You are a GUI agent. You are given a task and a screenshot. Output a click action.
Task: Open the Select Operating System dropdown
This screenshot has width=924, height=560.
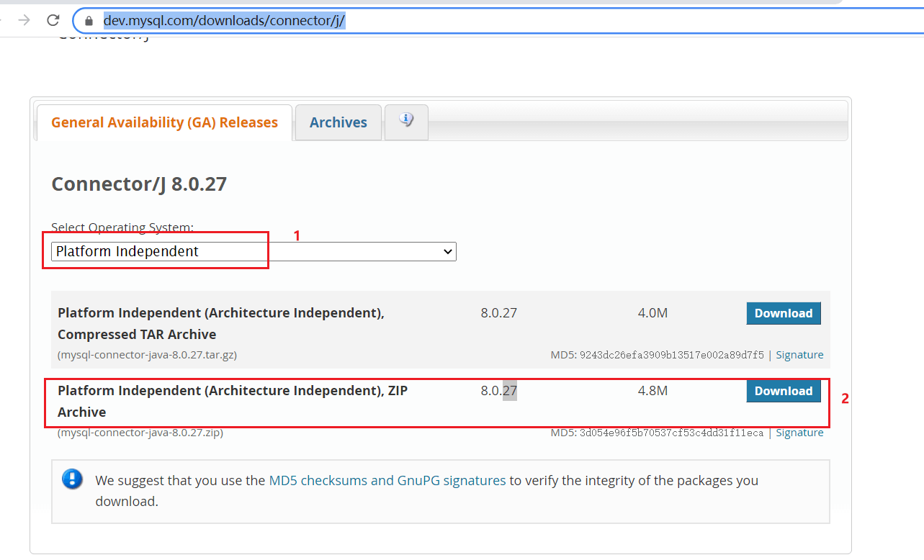coord(254,251)
